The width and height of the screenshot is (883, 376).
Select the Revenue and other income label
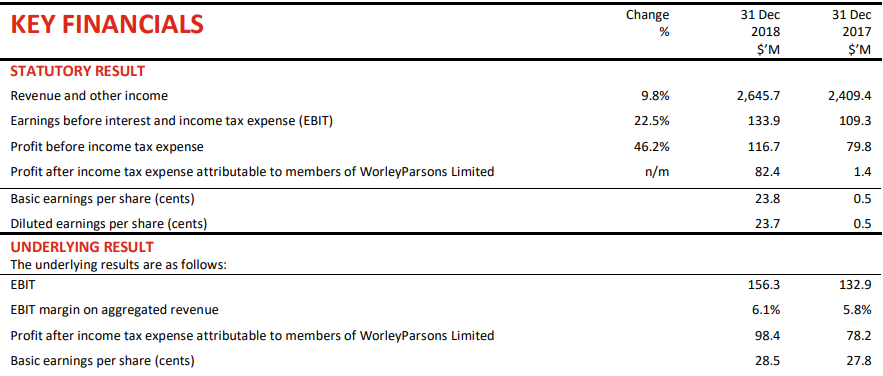coord(89,96)
